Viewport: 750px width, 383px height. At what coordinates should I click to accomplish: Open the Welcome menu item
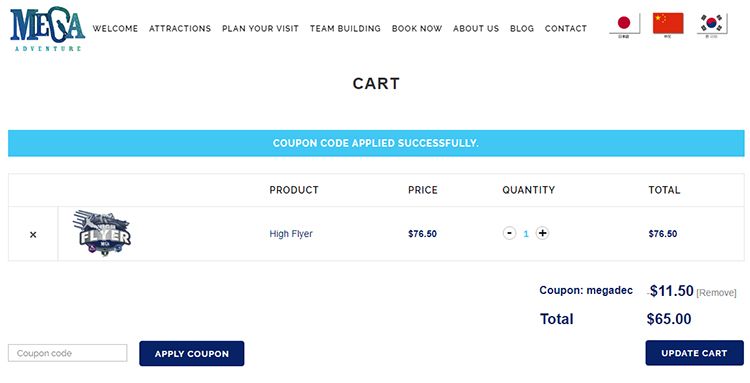115,29
